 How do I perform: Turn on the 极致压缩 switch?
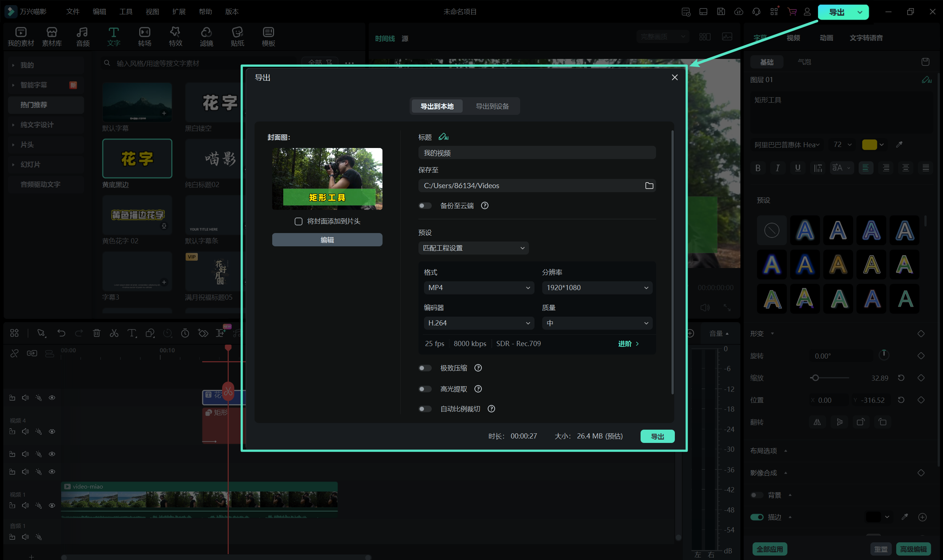point(425,368)
